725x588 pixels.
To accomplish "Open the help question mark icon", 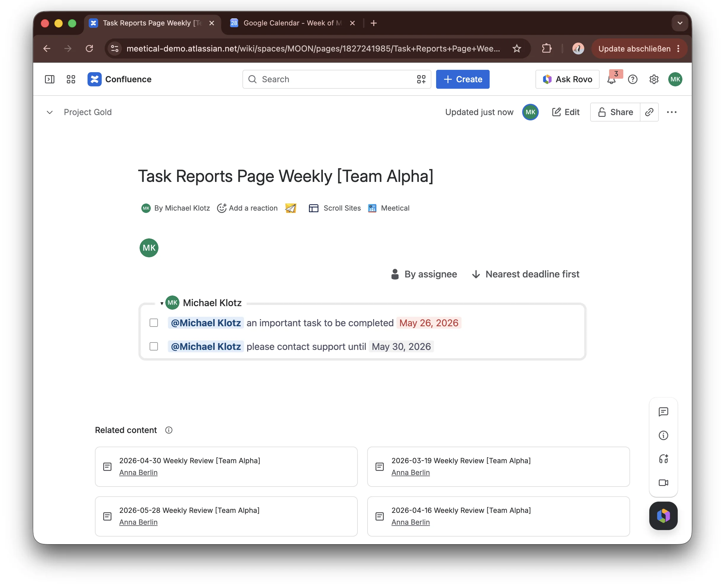I will [632, 79].
